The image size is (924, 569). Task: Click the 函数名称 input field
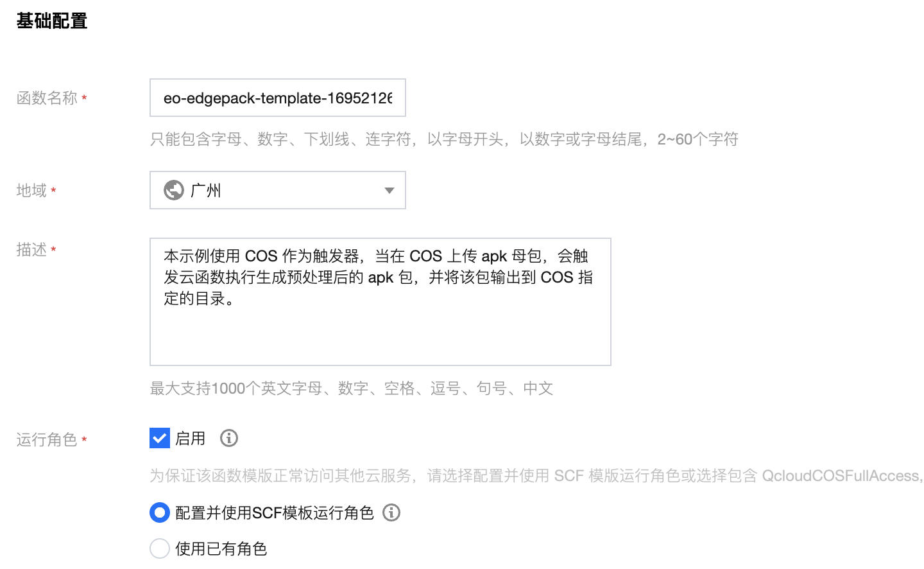tap(277, 98)
